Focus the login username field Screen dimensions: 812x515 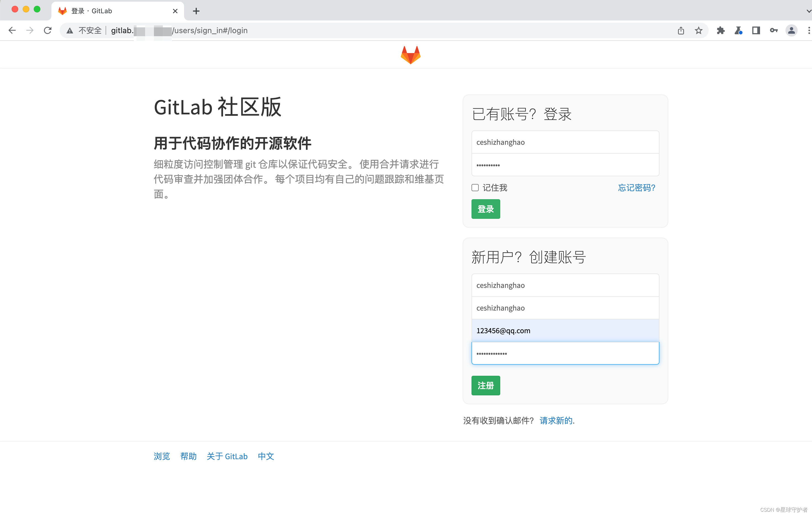tap(565, 142)
